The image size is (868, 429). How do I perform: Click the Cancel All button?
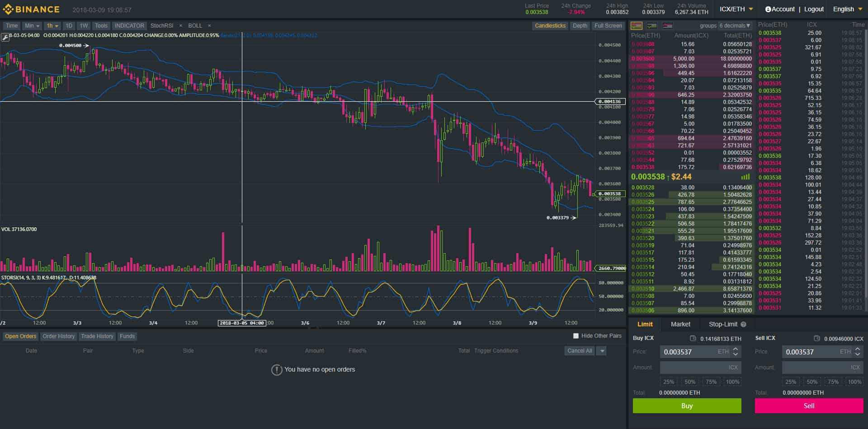coord(580,351)
